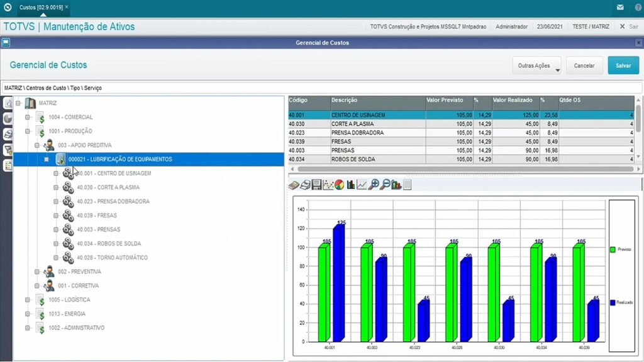
Task: Click the Gerencial de Custos window icon
Action: (x=6, y=42)
